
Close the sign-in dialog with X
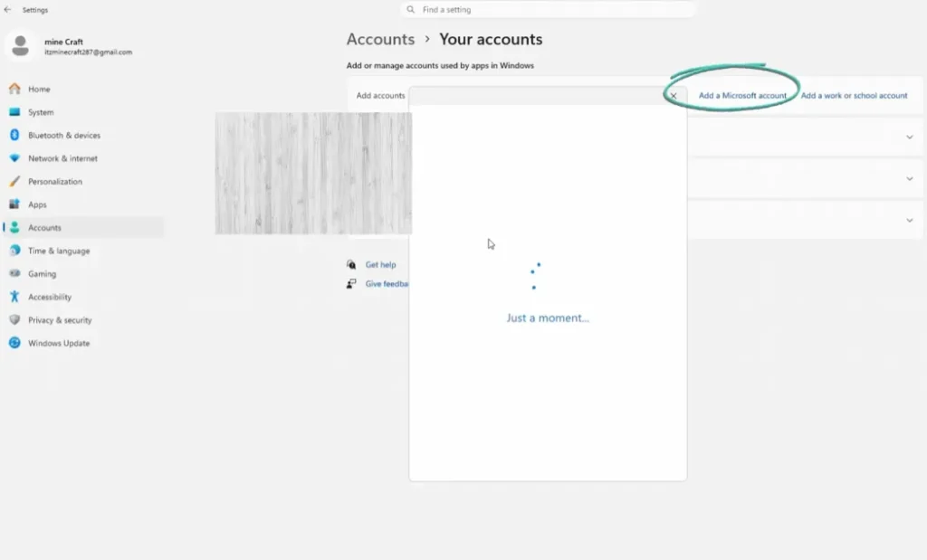coord(674,95)
